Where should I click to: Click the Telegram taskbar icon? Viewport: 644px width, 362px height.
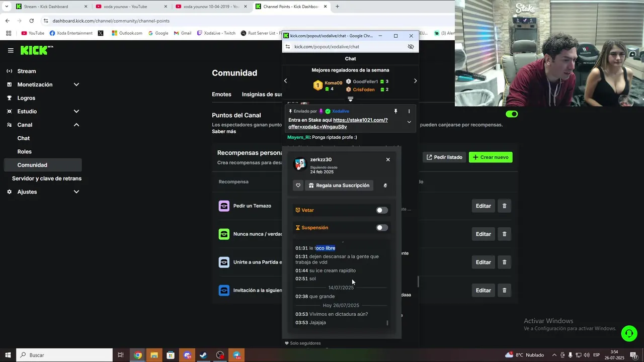click(x=236, y=355)
